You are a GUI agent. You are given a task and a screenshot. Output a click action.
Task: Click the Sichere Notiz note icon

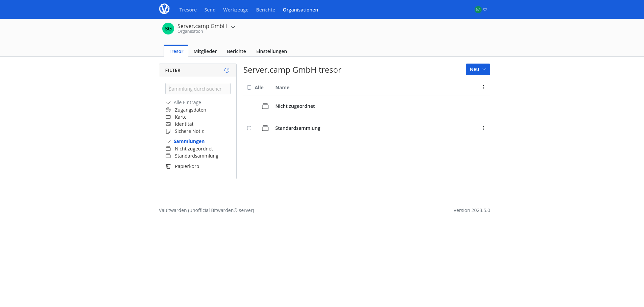point(168,131)
